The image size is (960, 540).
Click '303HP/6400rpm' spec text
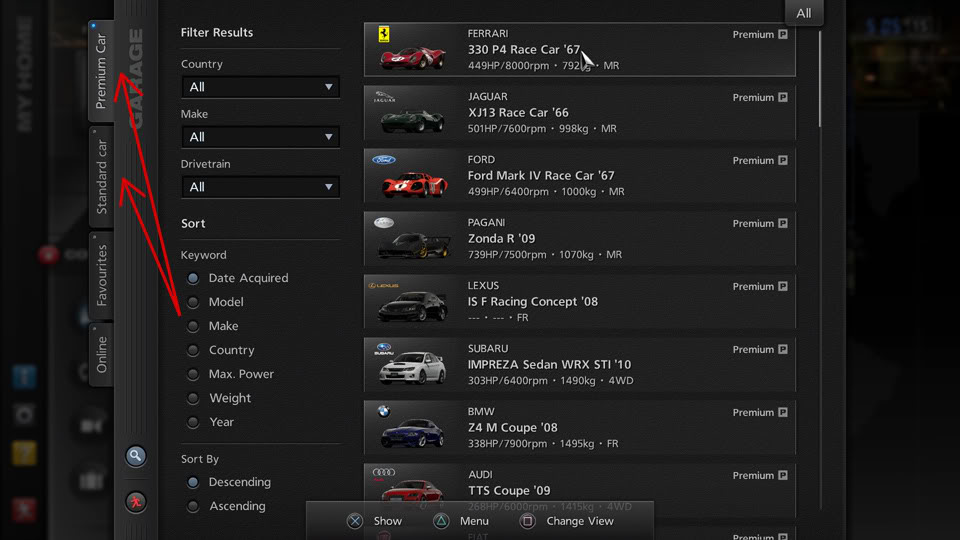click(x=508, y=381)
